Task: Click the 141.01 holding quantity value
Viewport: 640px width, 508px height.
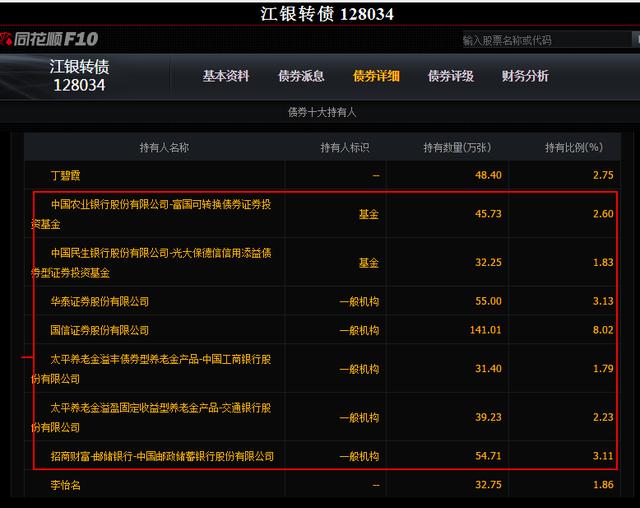Action: coord(485,330)
